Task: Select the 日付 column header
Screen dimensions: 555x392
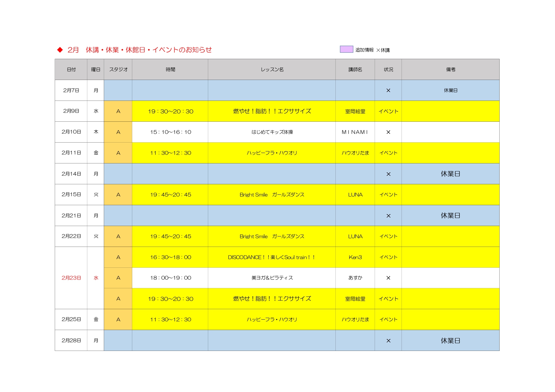Action: pyautogui.click(x=71, y=70)
